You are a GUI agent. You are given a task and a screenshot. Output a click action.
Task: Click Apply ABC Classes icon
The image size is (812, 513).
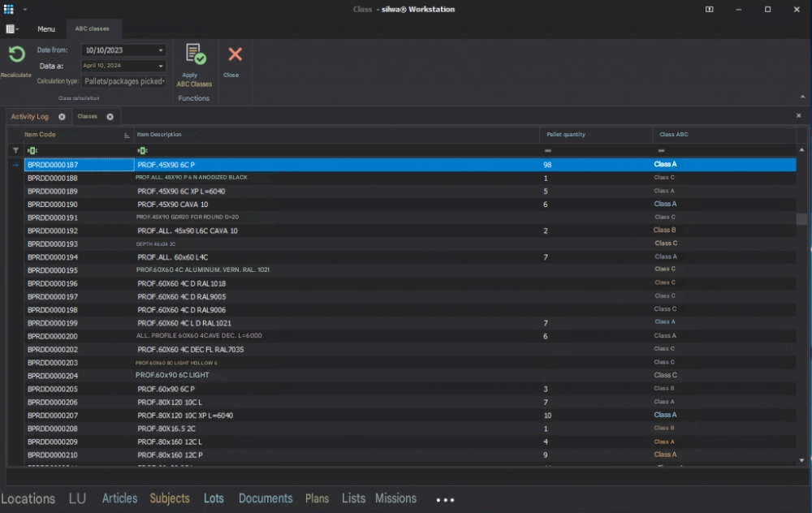pos(196,54)
